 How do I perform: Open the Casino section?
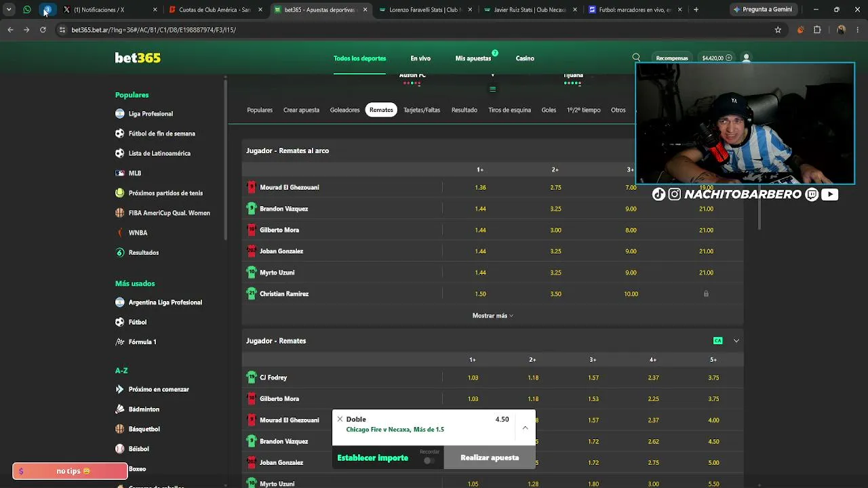coord(525,58)
